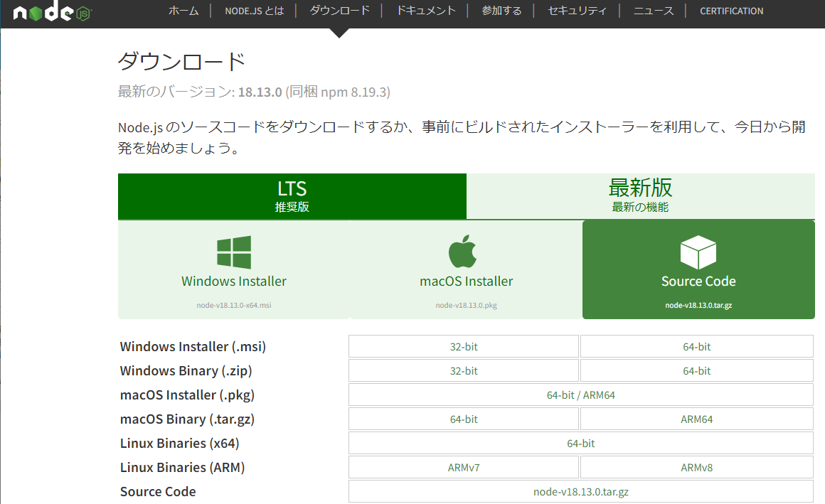Image resolution: width=825 pixels, height=504 pixels.
Task: Switch to the 最新版 tab
Action: (x=640, y=196)
